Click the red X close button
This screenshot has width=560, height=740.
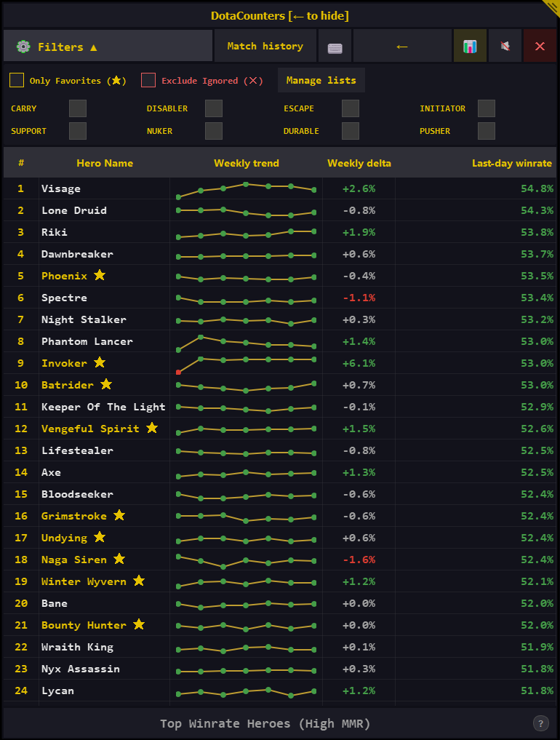(x=540, y=47)
